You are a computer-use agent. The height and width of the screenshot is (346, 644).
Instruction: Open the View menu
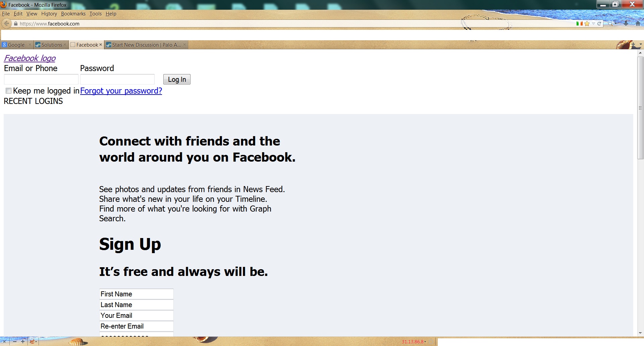(32, 14)
